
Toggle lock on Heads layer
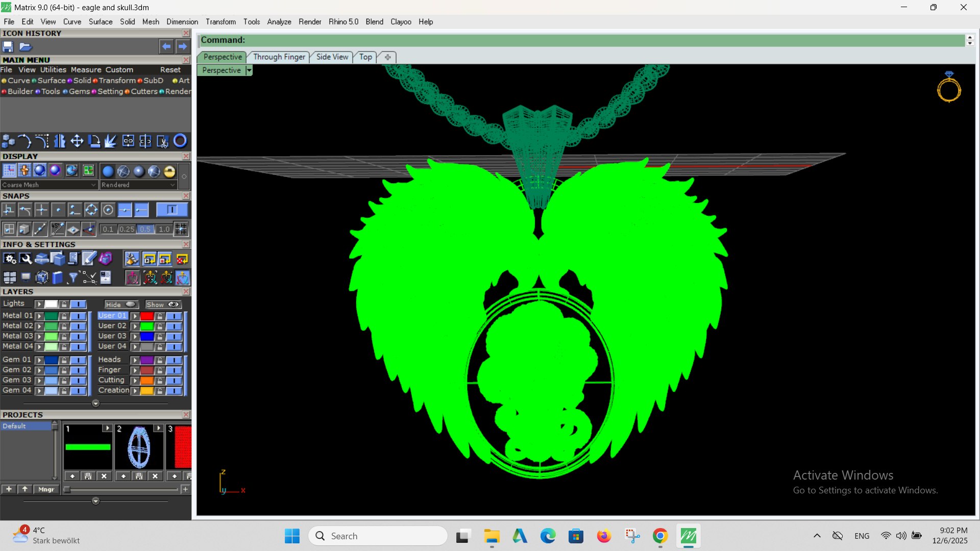[x=160, y=360]
